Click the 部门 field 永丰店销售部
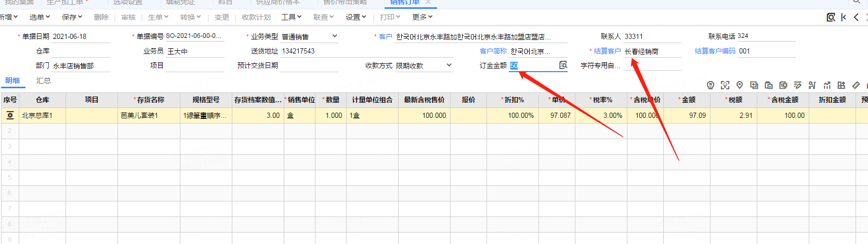This screenshot has width=868, height=244. coord(81,66)
